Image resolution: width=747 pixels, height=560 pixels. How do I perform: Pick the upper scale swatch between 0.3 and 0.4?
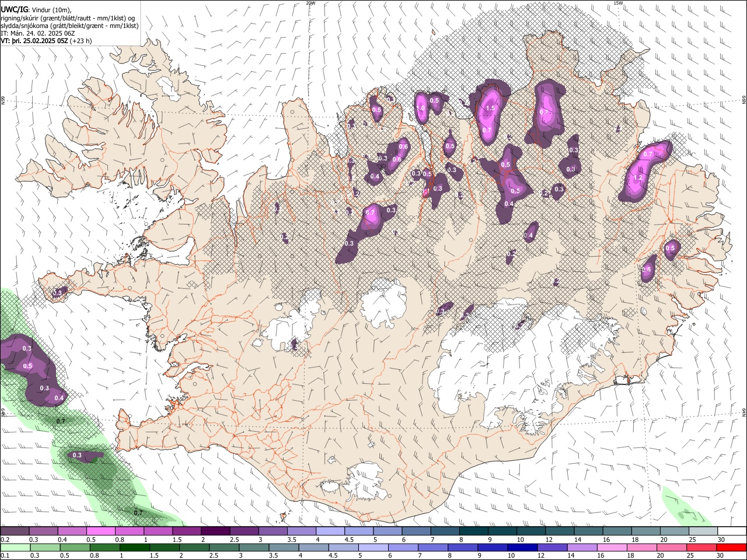pyautogui.click(x=43, y=531)
